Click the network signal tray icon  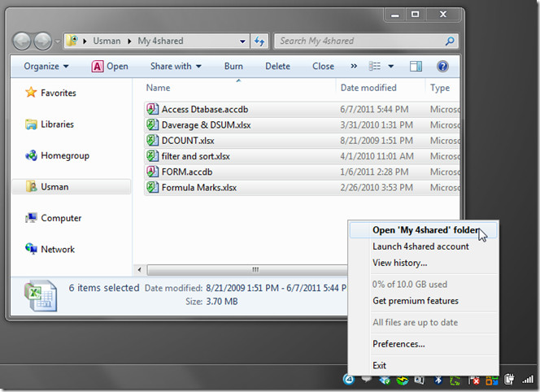coord(529,379)
